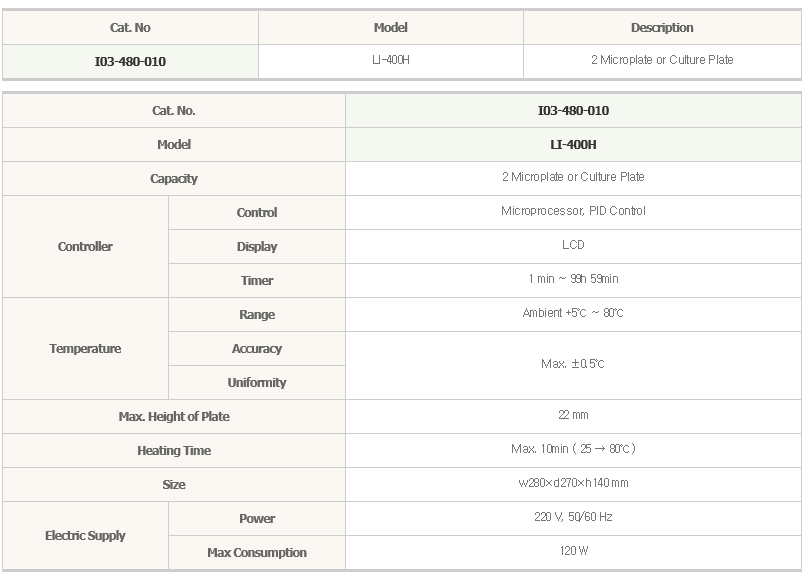The width and height of the screenshot is (806, 573).
Task: Click the 220 V, 50/60 Hz power value
Action: 573,517
